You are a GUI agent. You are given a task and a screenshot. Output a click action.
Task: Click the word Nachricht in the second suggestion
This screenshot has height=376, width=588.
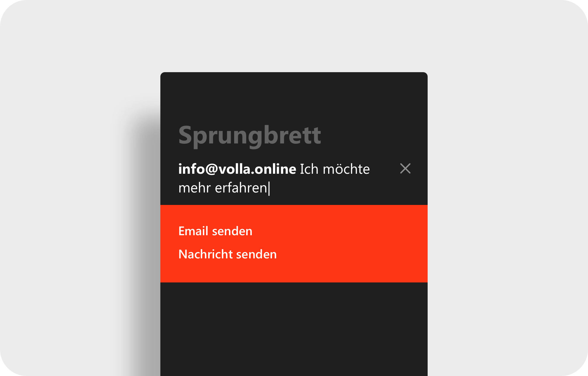(206, 254)
